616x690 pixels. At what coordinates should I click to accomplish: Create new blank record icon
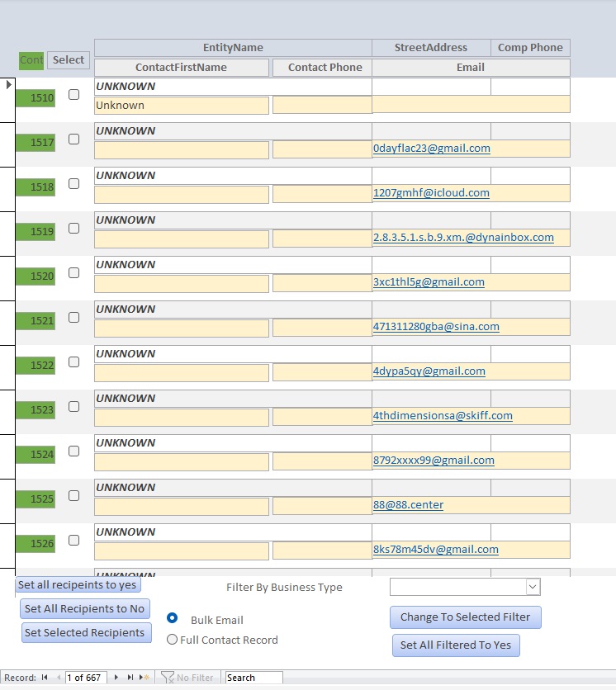click(144, 678)
